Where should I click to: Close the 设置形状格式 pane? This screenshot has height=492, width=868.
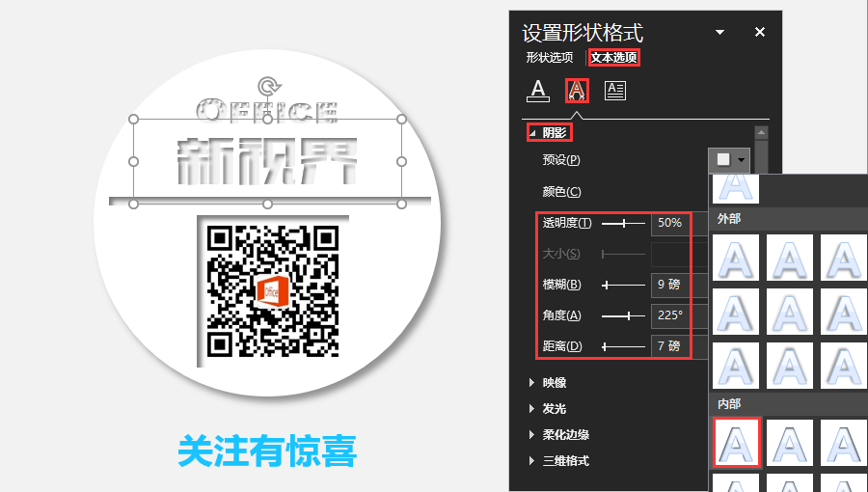pyautogui.click(x=760, y=33)
